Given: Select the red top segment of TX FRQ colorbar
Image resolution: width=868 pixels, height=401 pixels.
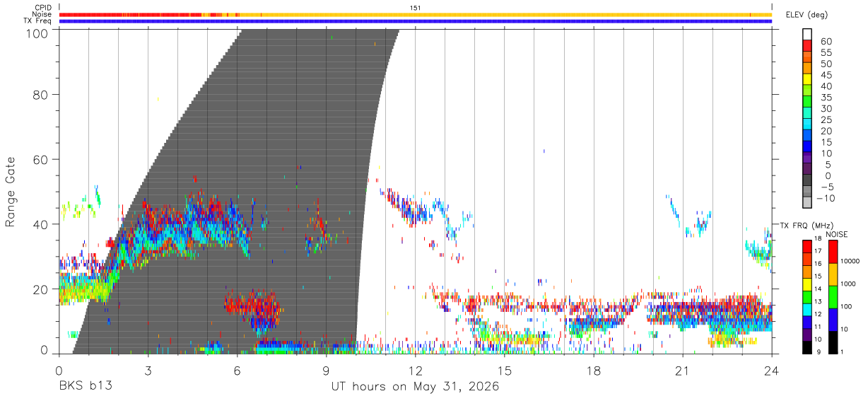Looking at the screenshot, I should tap(807, 247).
